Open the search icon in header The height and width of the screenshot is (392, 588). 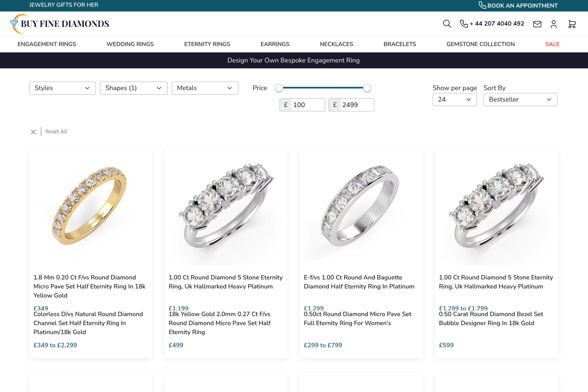pos(447,24)
